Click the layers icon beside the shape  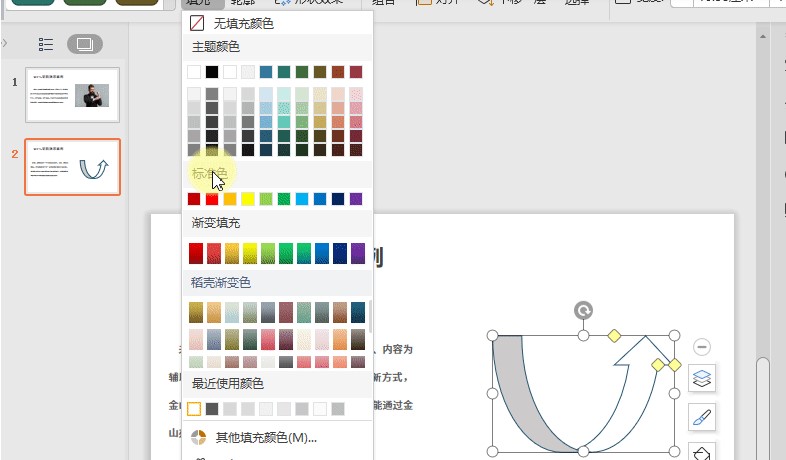(702, 379)
